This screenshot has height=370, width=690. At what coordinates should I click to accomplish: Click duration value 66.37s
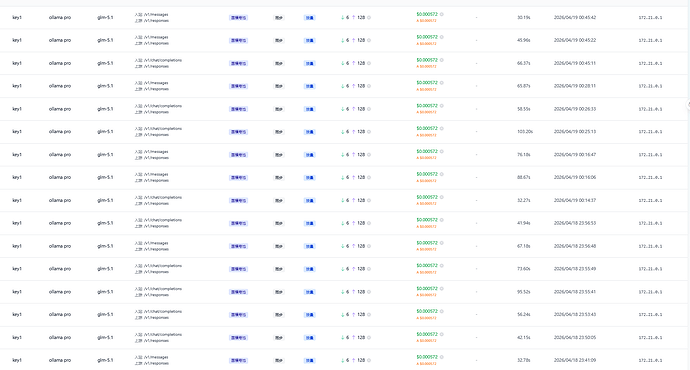click(x=524, y=63)
